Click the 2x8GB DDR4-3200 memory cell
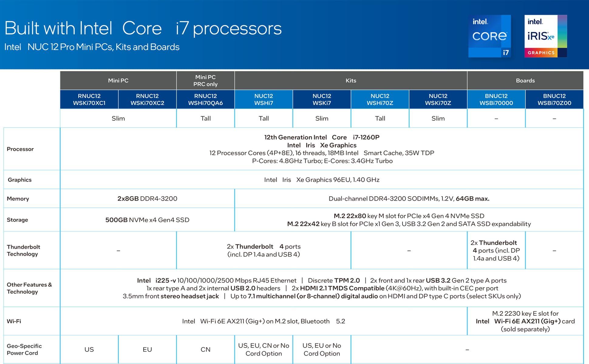 [x=147, y=199]
